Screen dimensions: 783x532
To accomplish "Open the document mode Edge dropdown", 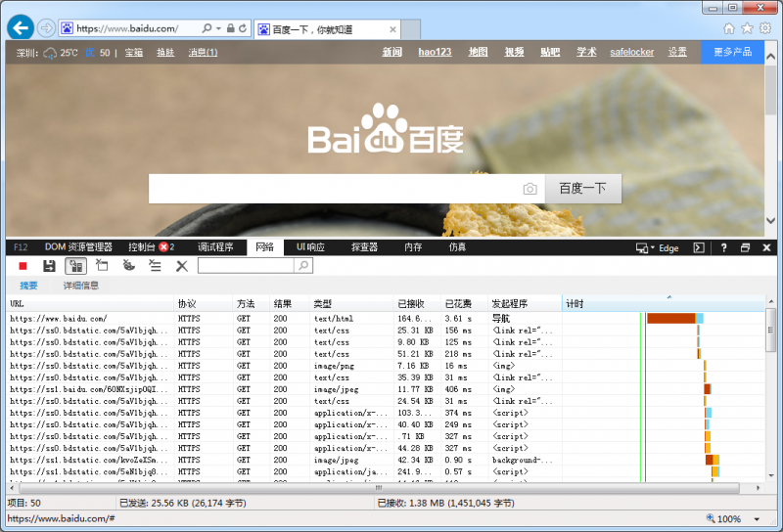I will (657, 247).
